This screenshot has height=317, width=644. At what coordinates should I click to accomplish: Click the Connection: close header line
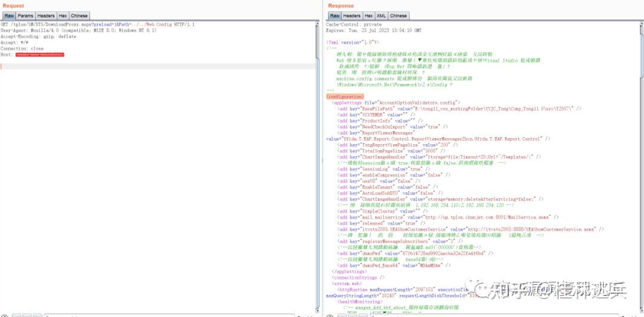coord(22,48)
